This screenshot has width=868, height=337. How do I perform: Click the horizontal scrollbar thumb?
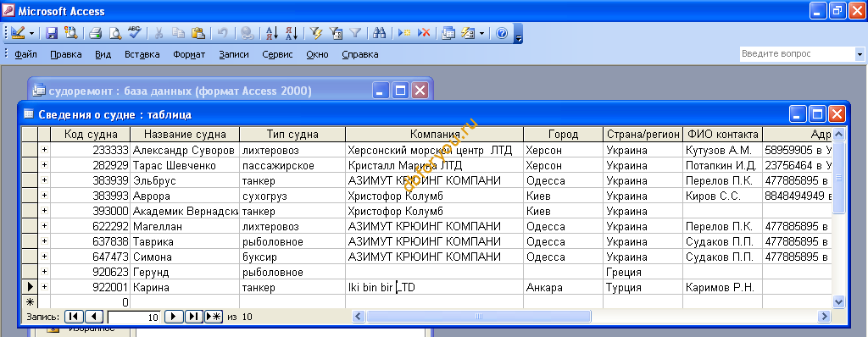click(478, 317)
